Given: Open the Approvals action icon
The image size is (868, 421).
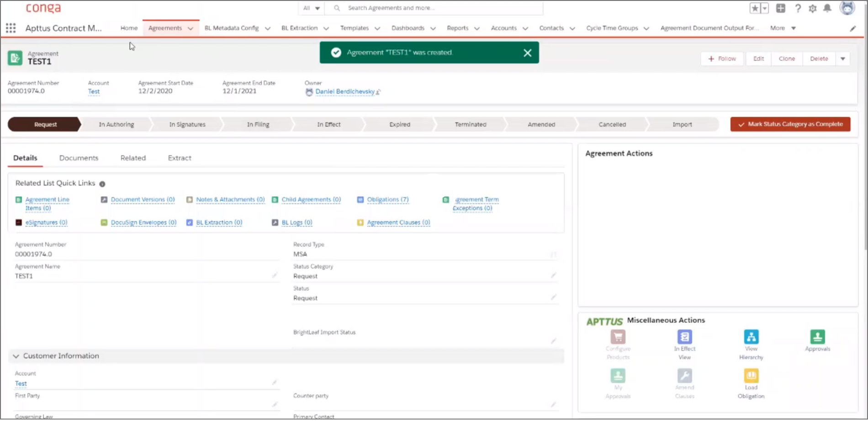Looking at the screenshot, I should (817, 337).
